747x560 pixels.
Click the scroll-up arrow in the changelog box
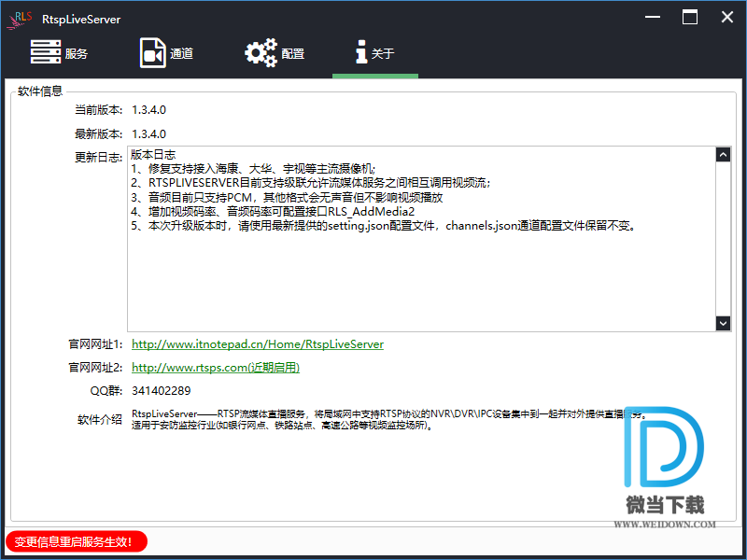[723, 154]
